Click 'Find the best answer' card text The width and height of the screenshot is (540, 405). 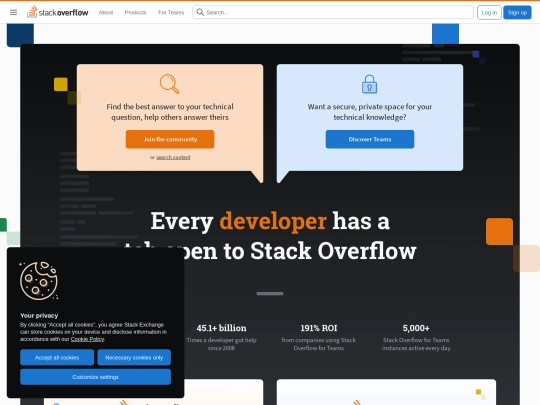click(170, 112)
